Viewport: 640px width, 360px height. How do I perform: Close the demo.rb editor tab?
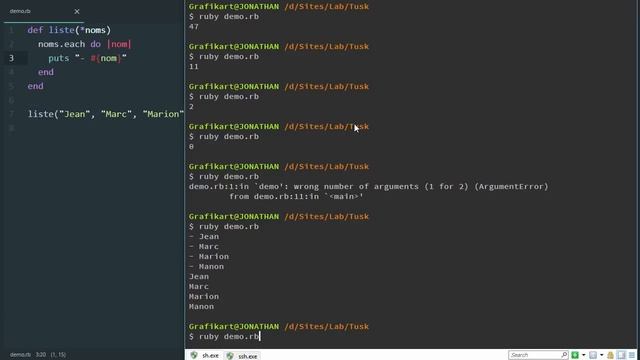coord(77,11)
